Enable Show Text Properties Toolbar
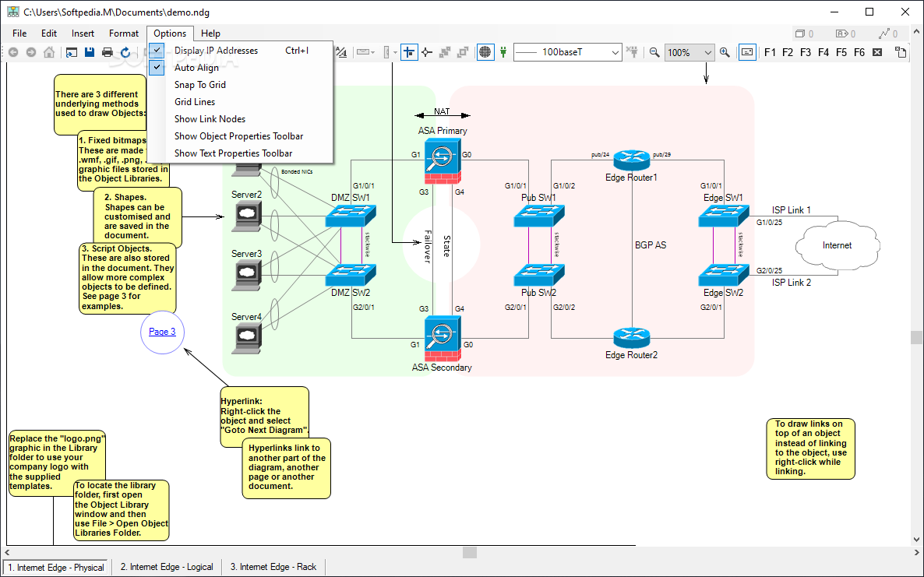Image resolution: width=924 pixels, height=577 pixels. click(x=241, y=153)
